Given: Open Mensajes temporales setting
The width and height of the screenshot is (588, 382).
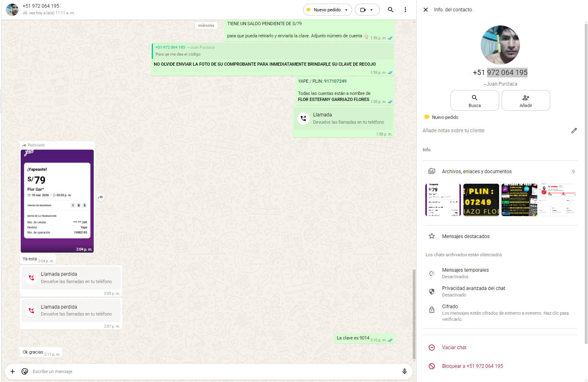Looking at the screenshot, I should pos(465,273).
